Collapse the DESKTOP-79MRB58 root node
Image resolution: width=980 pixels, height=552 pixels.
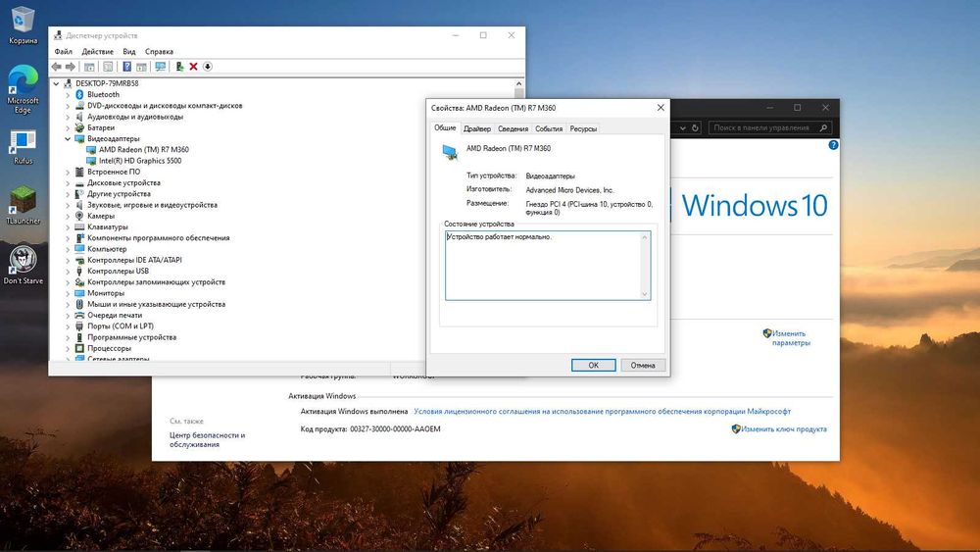[56, 83]
